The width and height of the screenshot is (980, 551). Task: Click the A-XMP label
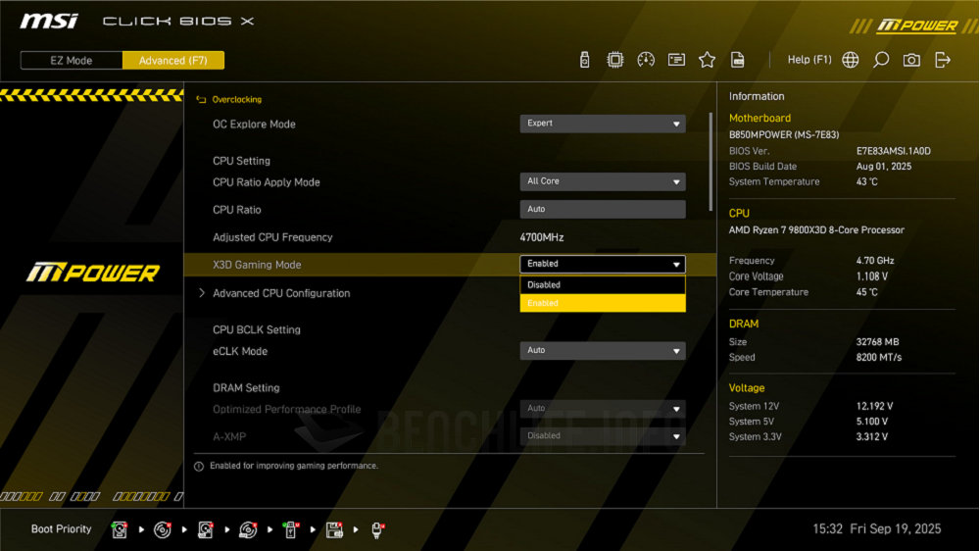pyautogui.click(x=229, y=437)
